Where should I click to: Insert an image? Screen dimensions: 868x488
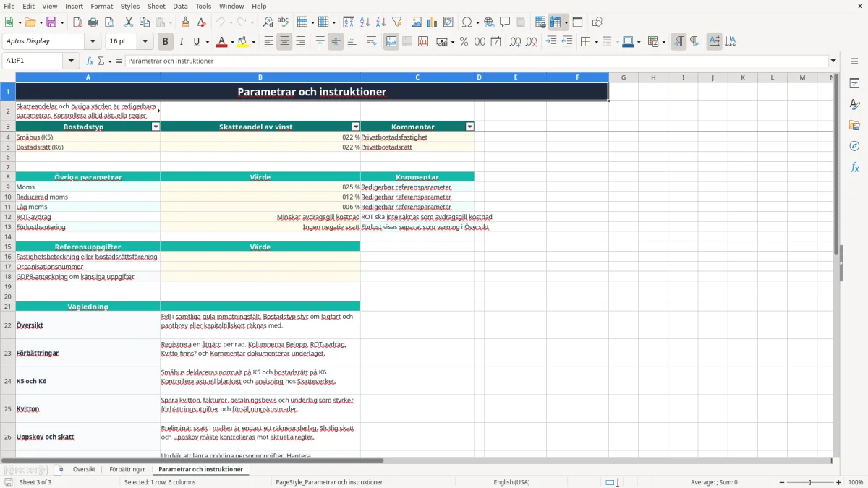click(417, 22)
